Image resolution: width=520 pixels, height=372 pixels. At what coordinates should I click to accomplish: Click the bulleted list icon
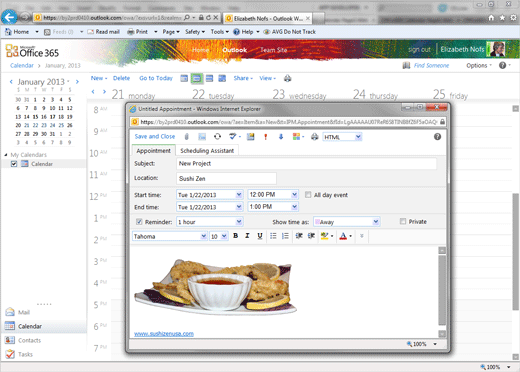coord(273,236)
